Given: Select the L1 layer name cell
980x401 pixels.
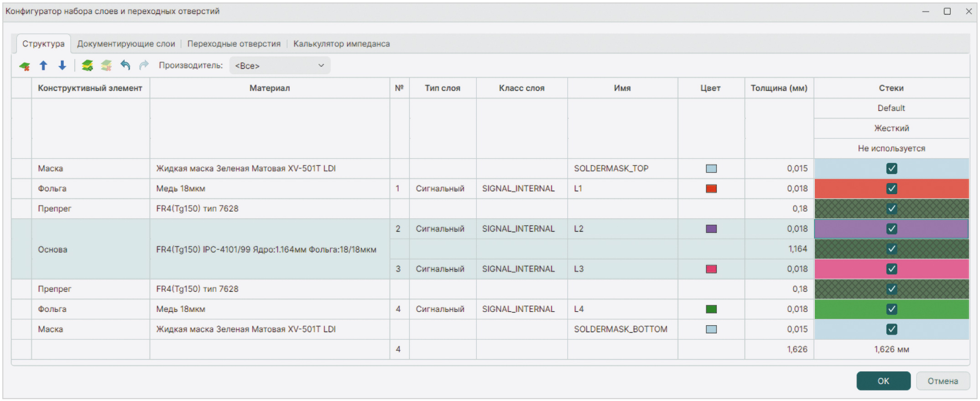Looking at the screenshot, I should [622, 189].
